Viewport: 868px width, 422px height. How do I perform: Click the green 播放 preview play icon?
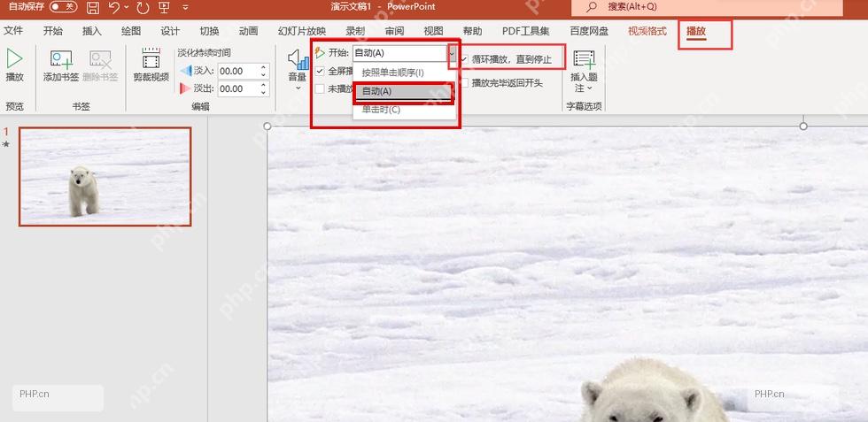tap(14, 58)
